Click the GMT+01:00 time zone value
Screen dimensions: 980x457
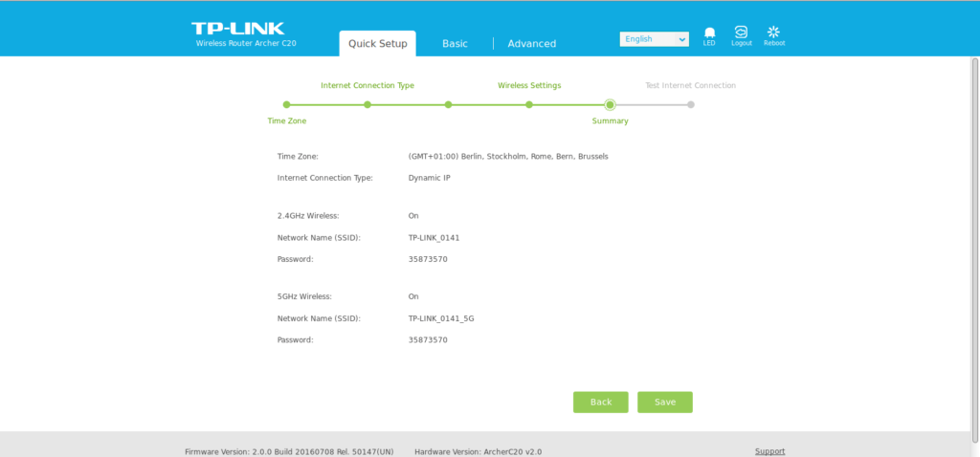pyautogui.click(x=507, y=156)
